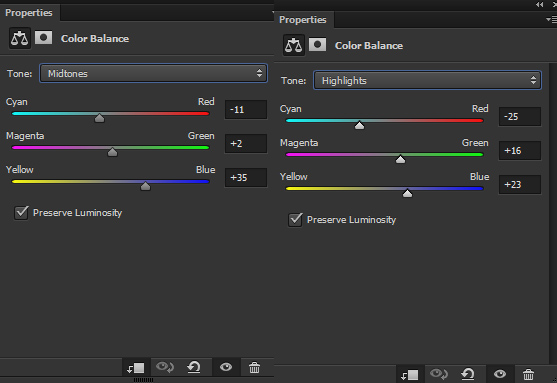The image size is (557, 383).
Task: Delete adjustment layer trash icon in Highlights panel
Action: coord(528,374)
